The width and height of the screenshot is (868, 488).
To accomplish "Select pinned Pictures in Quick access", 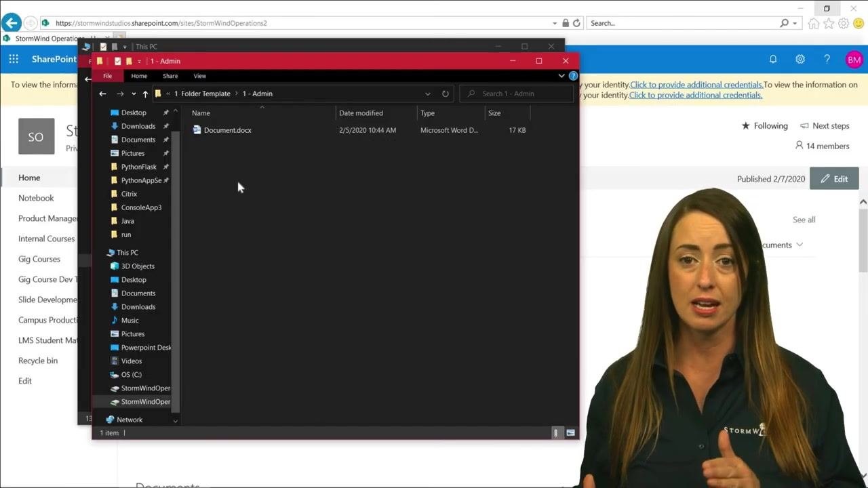I will (133, 153).
